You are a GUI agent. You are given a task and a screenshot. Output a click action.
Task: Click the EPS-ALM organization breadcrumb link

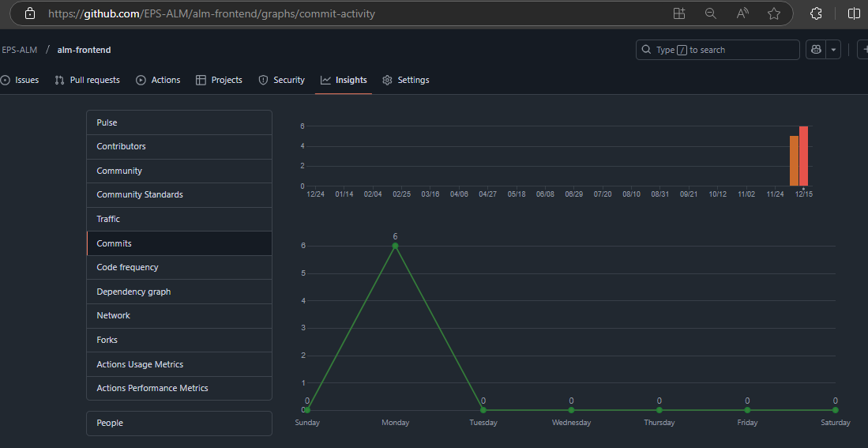pyautogui.click(x=19, y=50)
